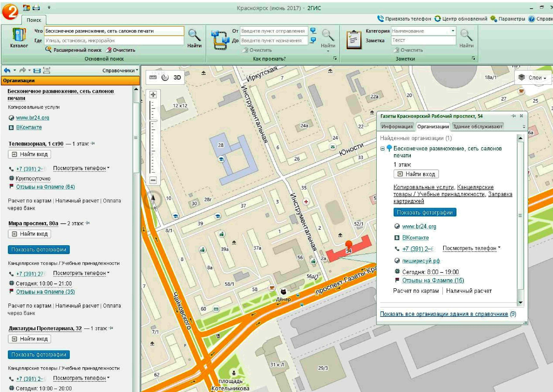Select the Поиск ribbon tab
The image size is (553, 392).
[34, 20]
